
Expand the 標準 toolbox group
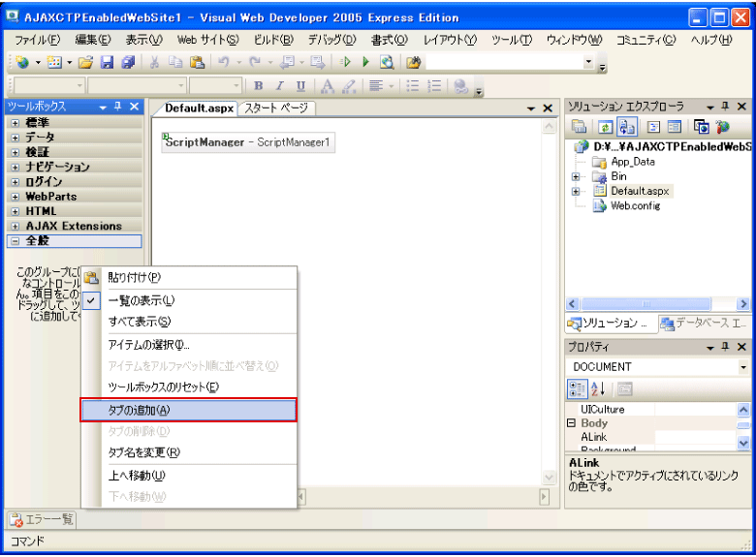[x=15, y=123]
